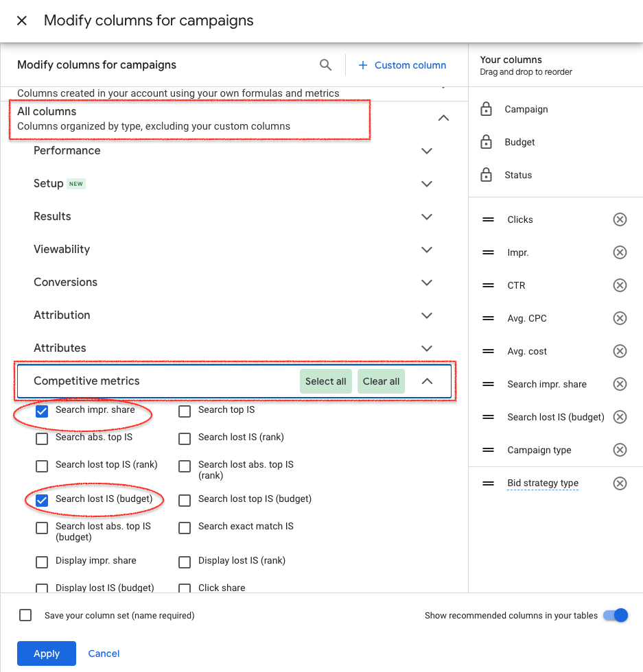Grab the drag handle beside CTR
Viewport: 643px width, 672px height.
(488, 285)
